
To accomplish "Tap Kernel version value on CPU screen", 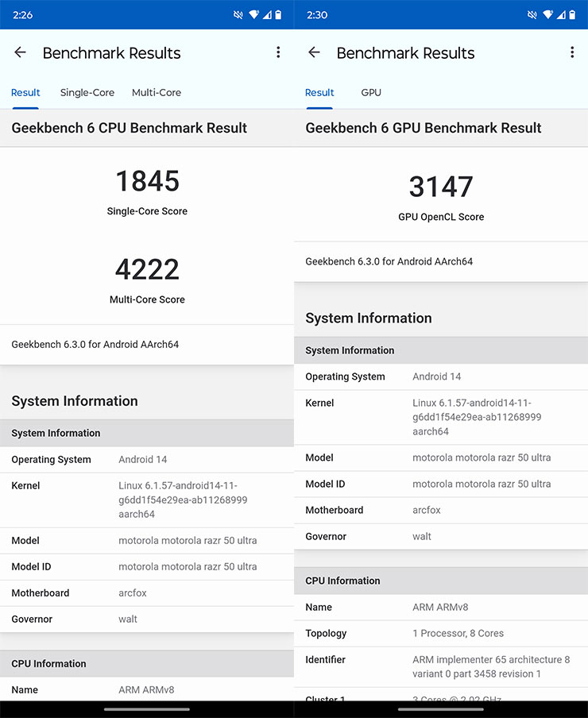I will click(183, 500).
